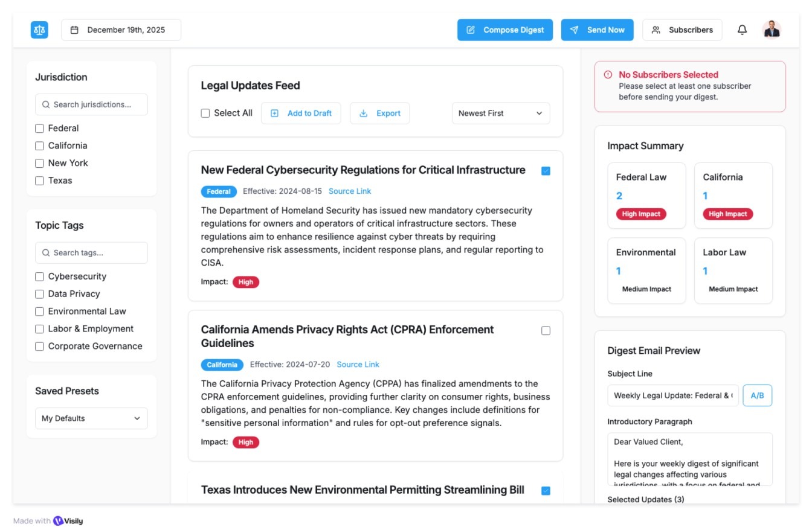Click the scales of justice app logo
The height and width of the screenshot is (527, 812).
[39, 30]
